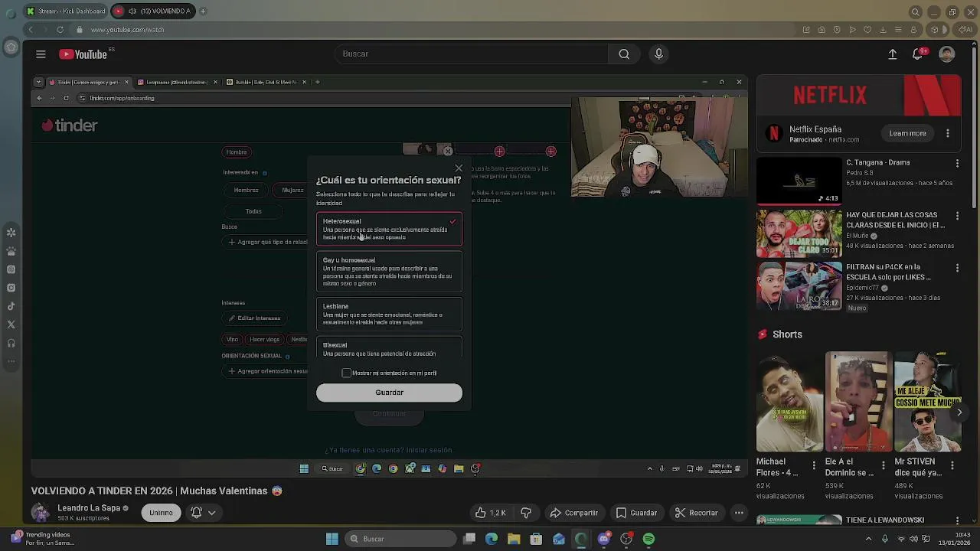Launch Spotify from the taskbar
This screenshot has height=551, width=980.
(648, 539)
